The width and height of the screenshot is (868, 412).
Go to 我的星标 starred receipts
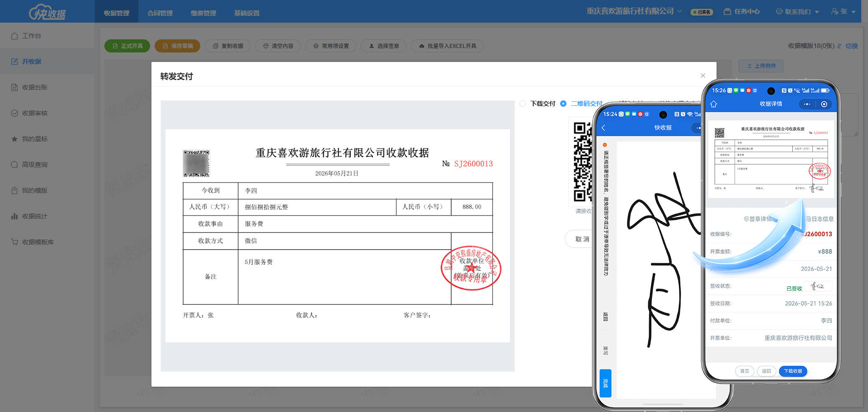[29, 139]
